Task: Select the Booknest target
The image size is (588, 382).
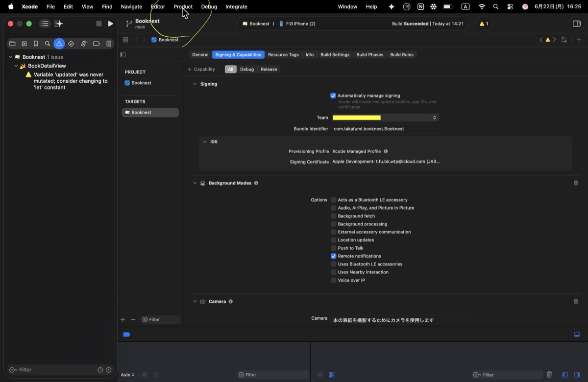Action: click(x=150, y=112)
